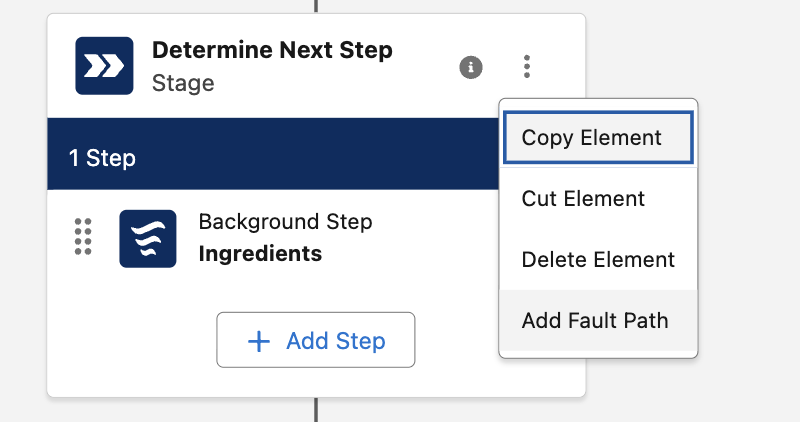Click the connector line below the stage
This screenshot has height=422, width=800.
316,410
